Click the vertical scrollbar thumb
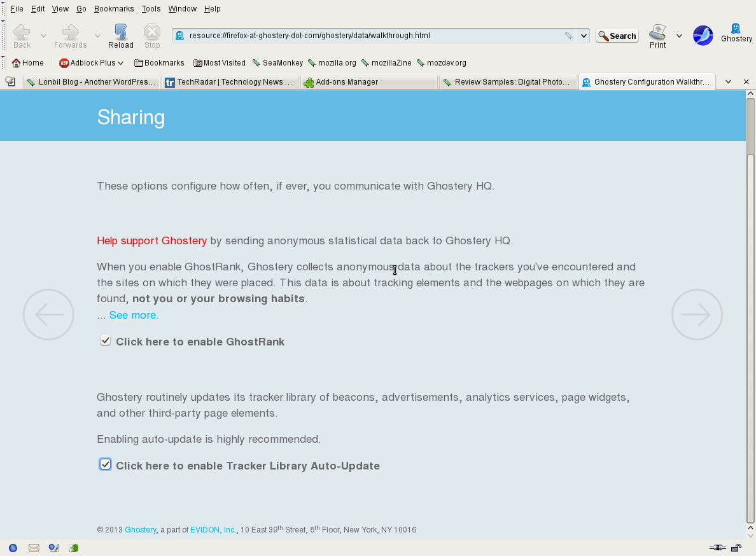The width and height of the screenshot is (756, 556). coord(750,338)
